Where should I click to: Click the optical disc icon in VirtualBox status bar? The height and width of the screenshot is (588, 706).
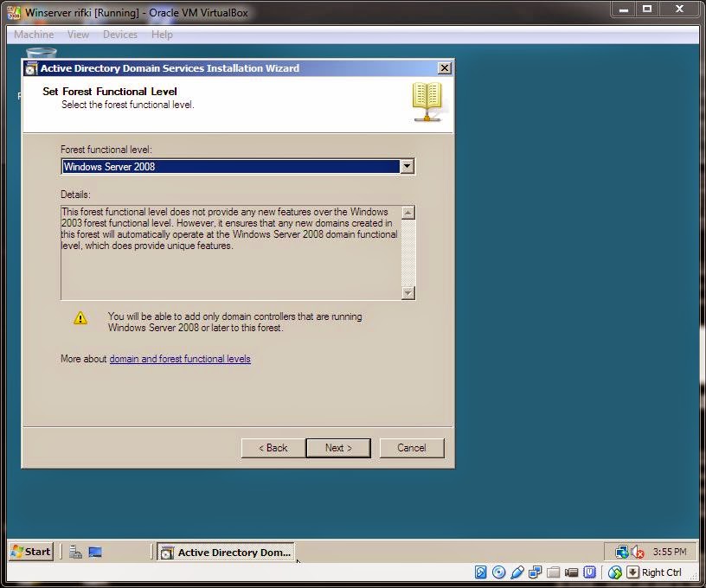click(498, 572)
